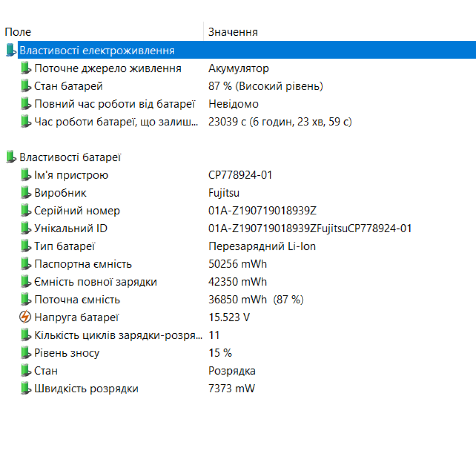Image resolution: width=476 pixels, height=476 pixels.
Task: Select manufacturer value Fujitsu
Action: (224, 193)
